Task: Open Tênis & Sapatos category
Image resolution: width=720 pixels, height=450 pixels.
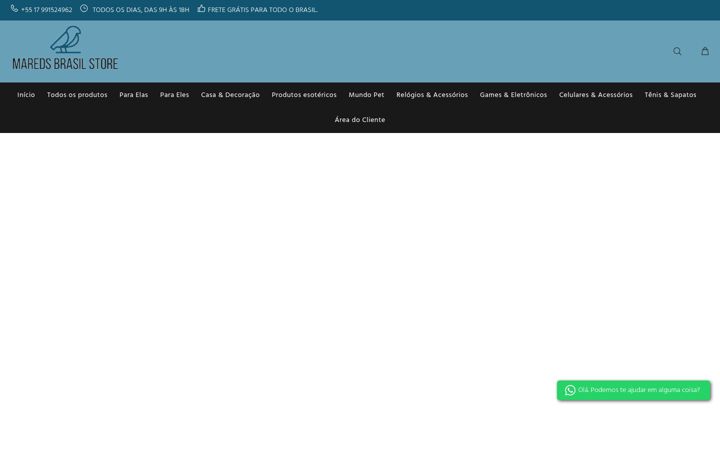Action: (x=670, y=95)
